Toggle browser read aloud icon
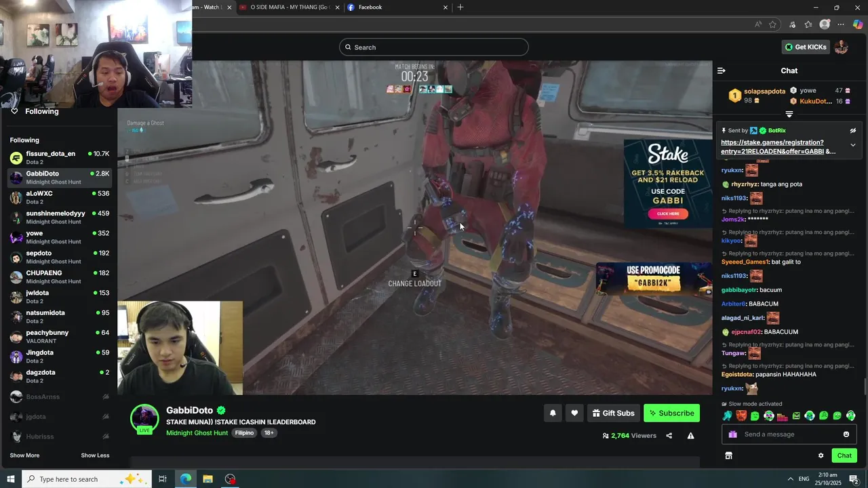 757,24
